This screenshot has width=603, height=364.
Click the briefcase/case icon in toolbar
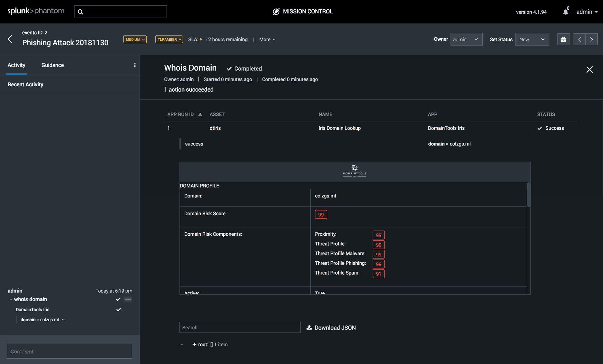coord(563,39)
